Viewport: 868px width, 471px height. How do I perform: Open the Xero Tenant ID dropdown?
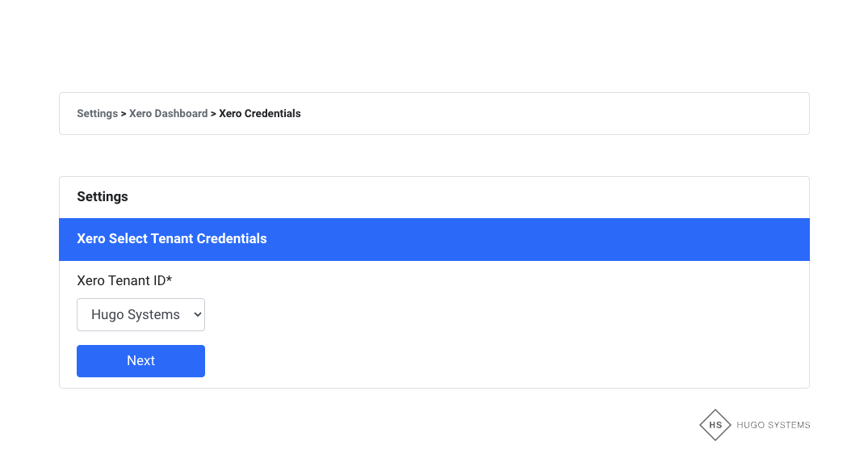pyautogui.click(x=140, y=315)
